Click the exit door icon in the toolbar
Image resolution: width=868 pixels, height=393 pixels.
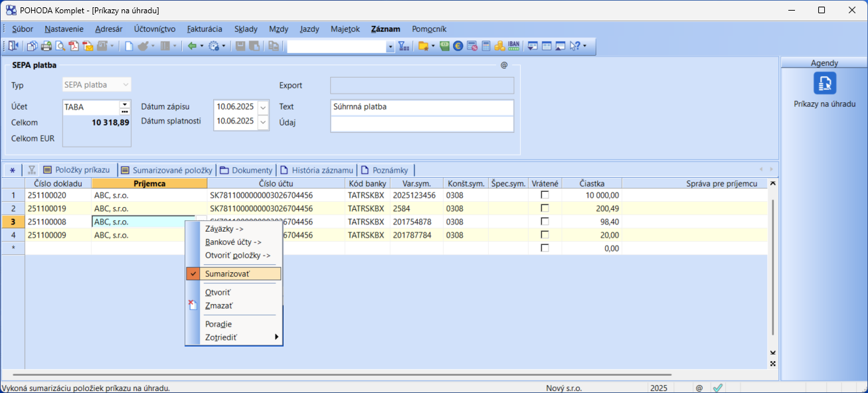(x=13, y=46)
